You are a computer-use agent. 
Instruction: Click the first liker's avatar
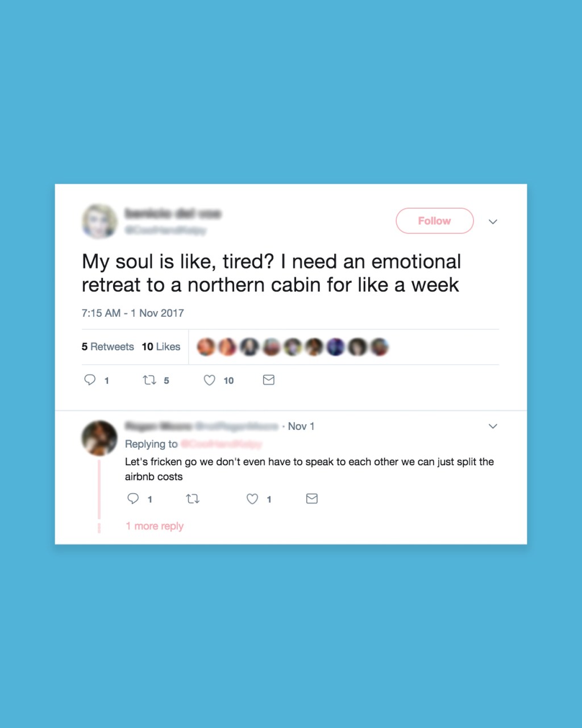point(206,346)
